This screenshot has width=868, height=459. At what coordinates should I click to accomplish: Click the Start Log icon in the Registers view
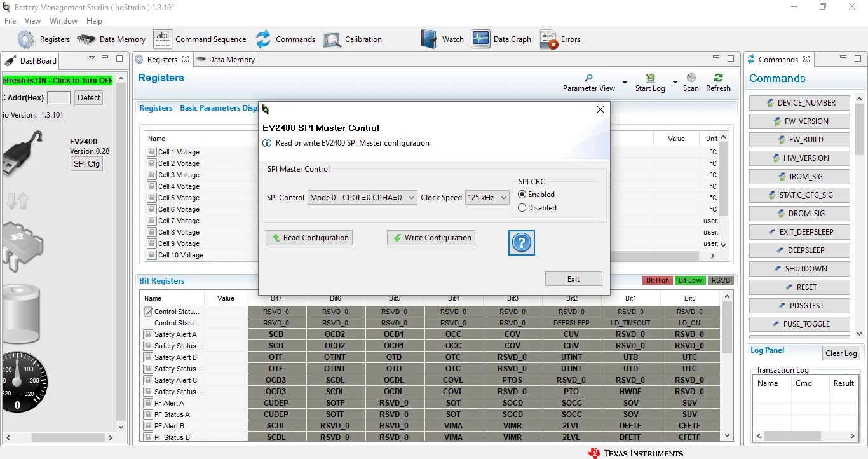650,78
